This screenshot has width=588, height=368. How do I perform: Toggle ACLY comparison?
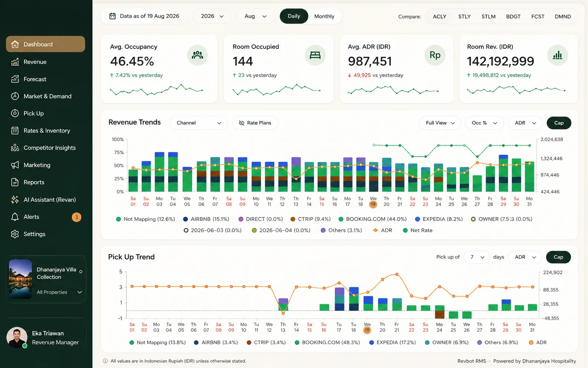440,17
